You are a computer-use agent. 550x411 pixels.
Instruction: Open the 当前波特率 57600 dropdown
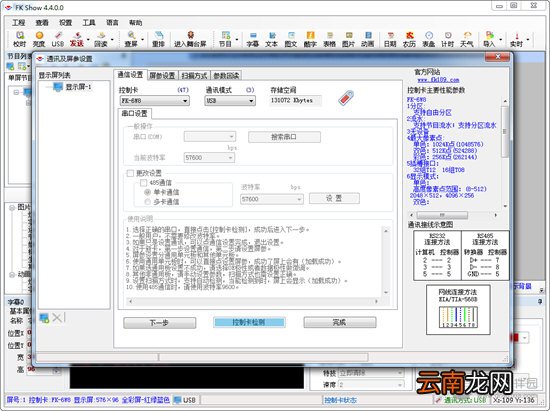209,158
